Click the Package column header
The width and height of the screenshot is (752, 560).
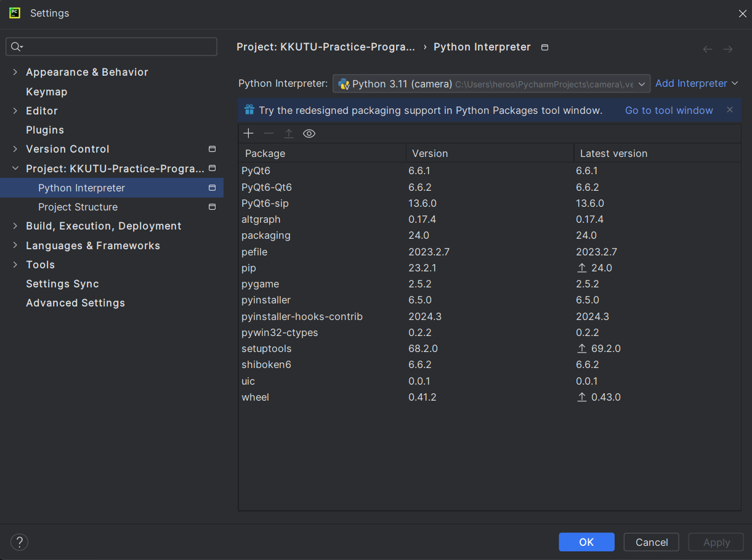click(x=322, y=153)
